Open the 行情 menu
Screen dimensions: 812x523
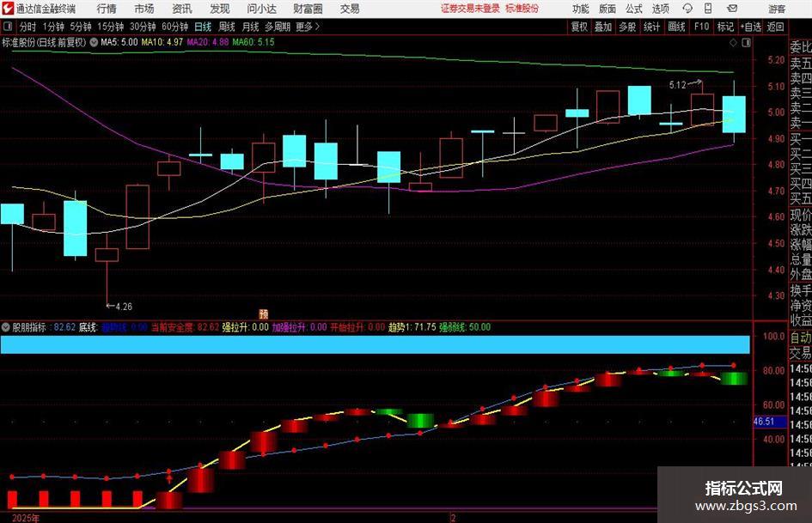pyautogui.click(x=107, y=9)
